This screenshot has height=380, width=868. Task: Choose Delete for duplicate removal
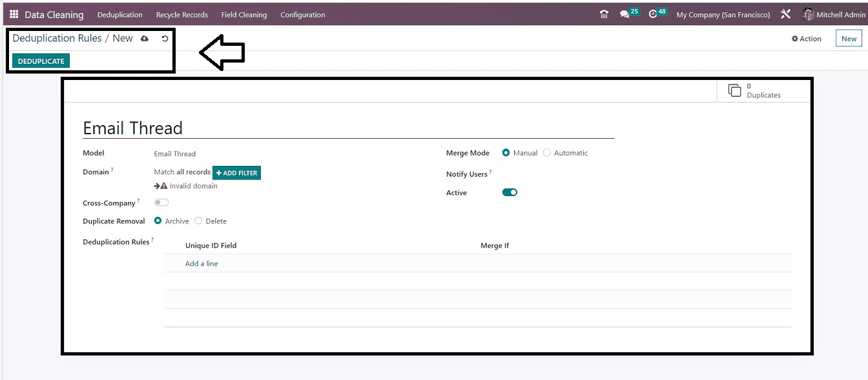pyautogui.click(x=198, y=221)
